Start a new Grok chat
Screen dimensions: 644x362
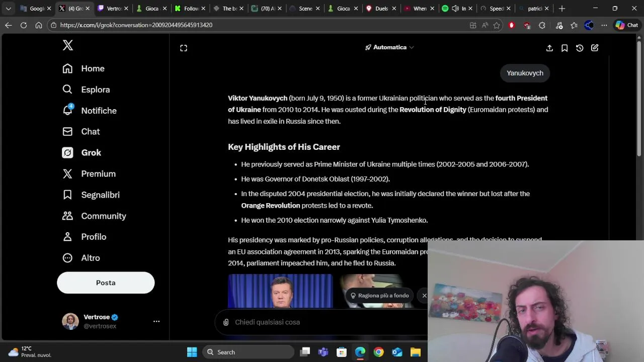pos(595,48)
